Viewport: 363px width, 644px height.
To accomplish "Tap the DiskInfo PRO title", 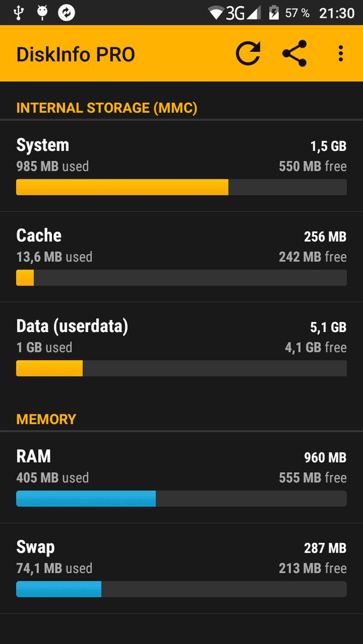I will pos(76,54).
